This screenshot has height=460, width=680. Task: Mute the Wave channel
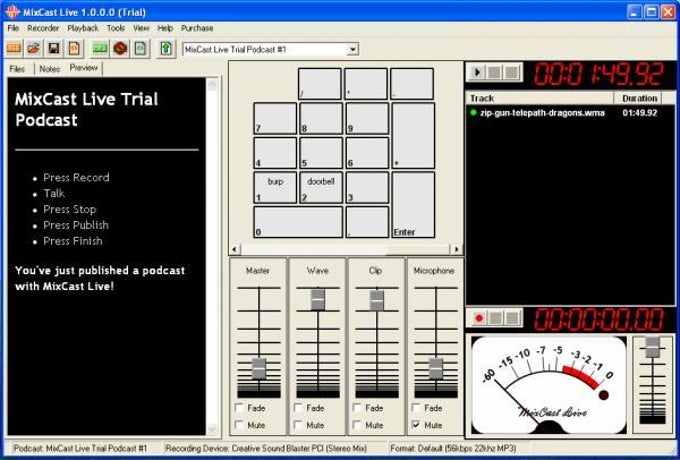pyautogui.click(x=298, y=425)
